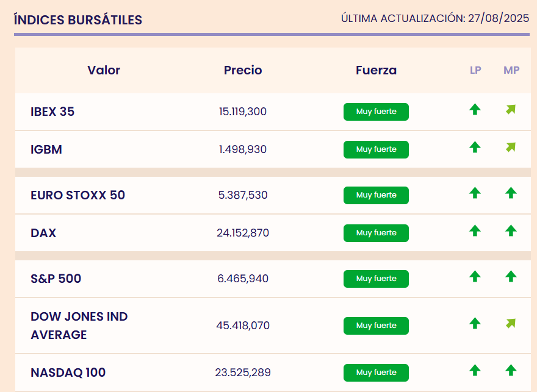This screenshot has width=537, height=392.
Task: Click the NASDAQ 100 medium-term up arrow
Action: pos(511,370)
